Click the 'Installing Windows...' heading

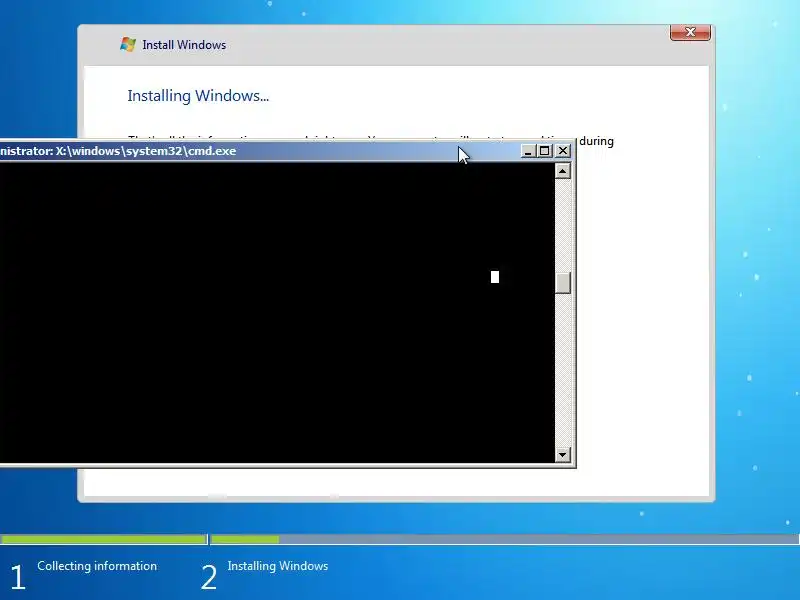click(198, 96)
